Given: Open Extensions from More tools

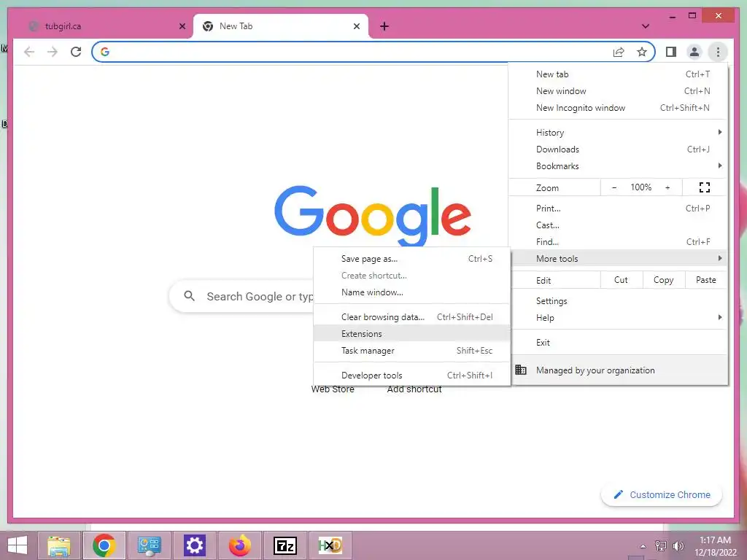Looking at the screenshot, I should [x=412, y=334].
